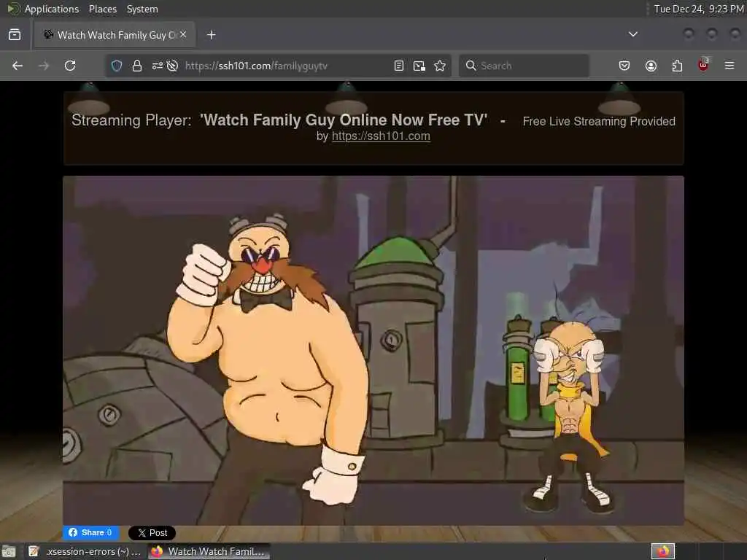
Task: Click the X Post button
Action: click(x=152, y=533)
